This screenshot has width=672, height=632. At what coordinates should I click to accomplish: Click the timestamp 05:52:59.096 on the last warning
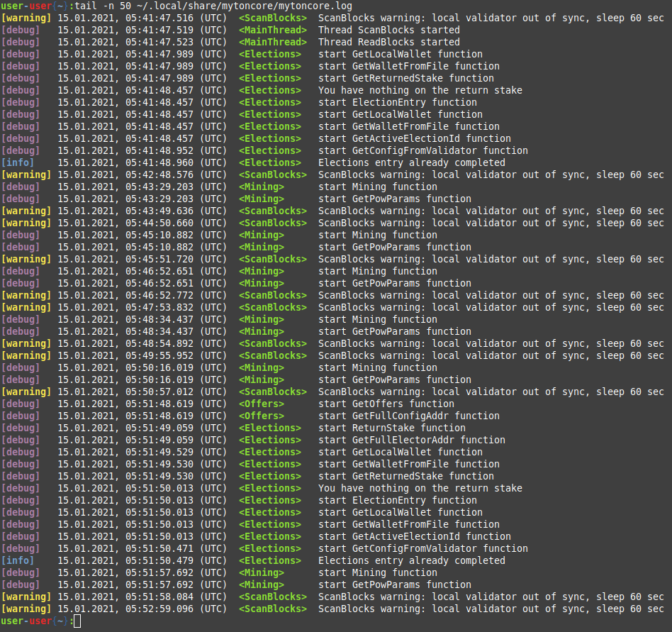[159, 609]
